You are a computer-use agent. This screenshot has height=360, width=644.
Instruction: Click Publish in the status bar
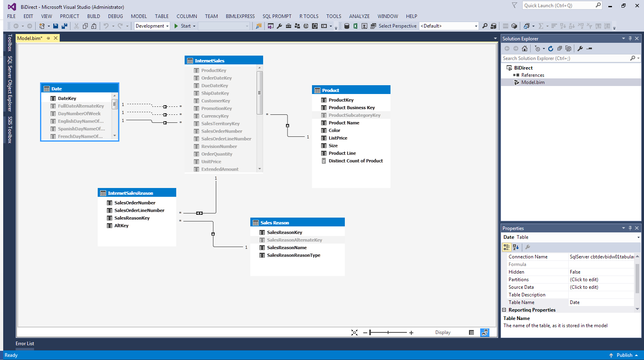pyautogui.click(x=624, y=355)
